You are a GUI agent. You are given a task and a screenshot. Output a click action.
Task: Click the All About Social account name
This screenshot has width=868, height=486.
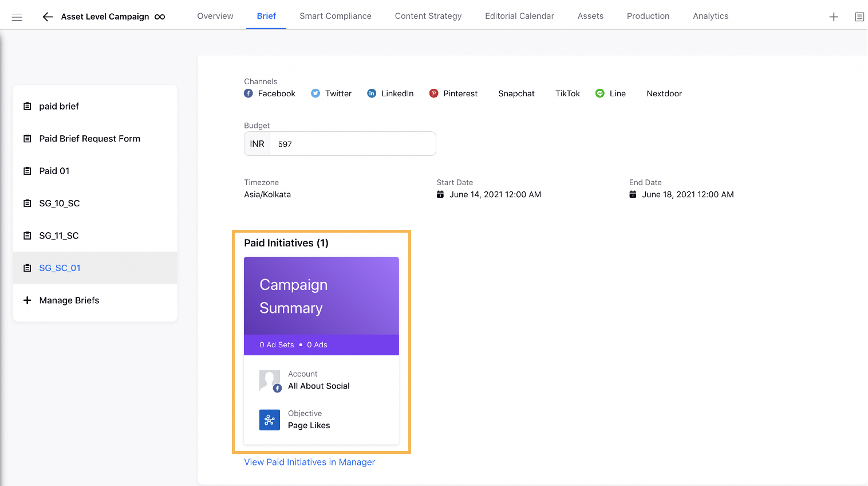tap(319, 386)
